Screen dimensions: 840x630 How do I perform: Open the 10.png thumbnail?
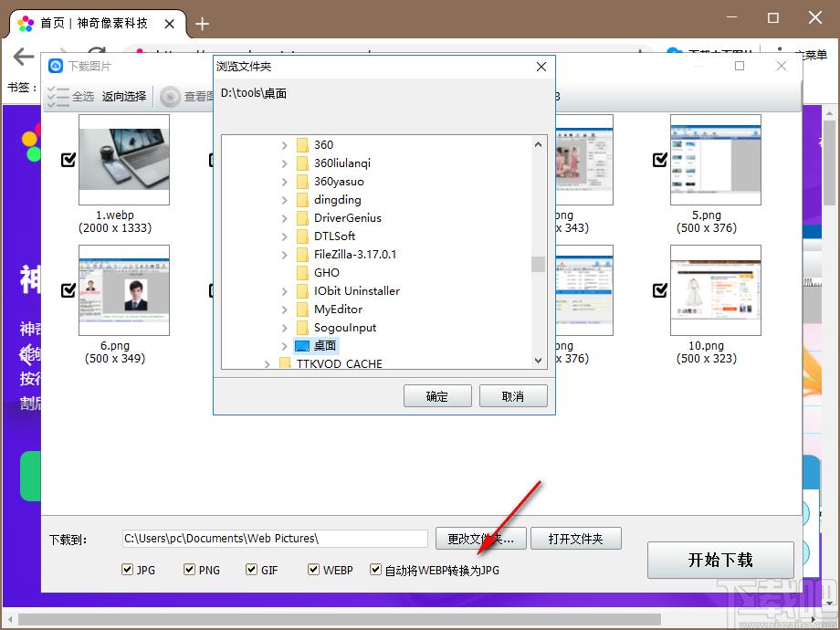pyautogui.click(x=716, y=290)
